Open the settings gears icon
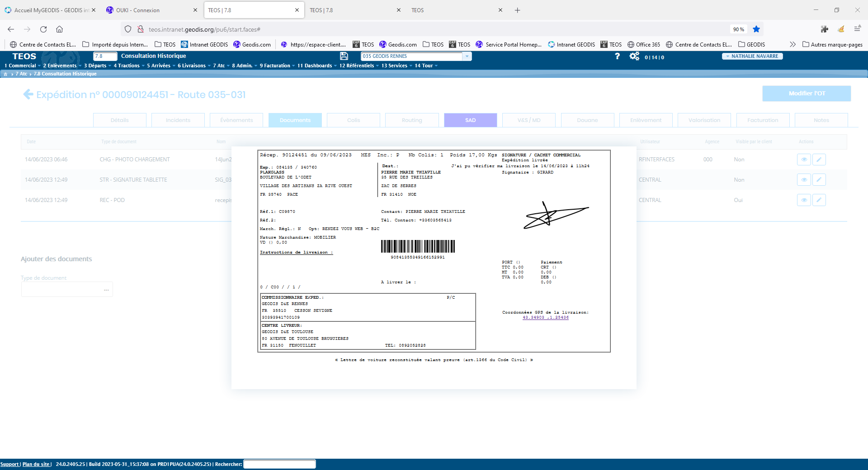This screenshot has height=470, width=868. tap(634, 56)
